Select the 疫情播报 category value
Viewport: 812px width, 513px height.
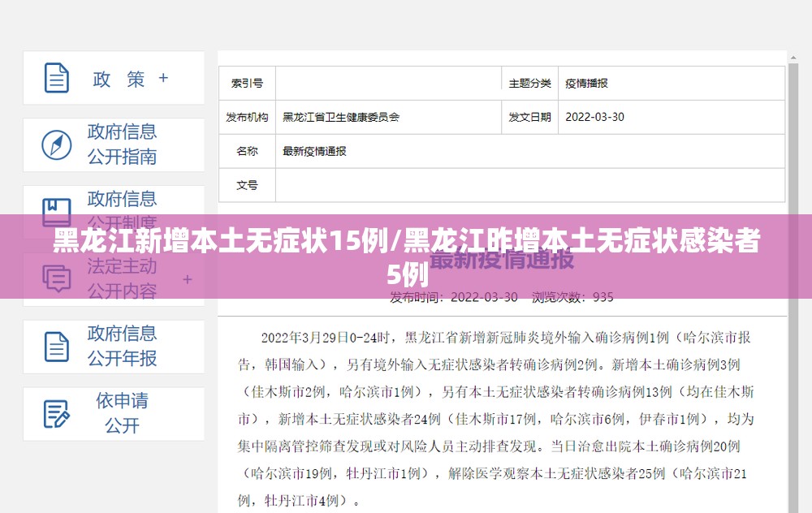click(587, 83)
